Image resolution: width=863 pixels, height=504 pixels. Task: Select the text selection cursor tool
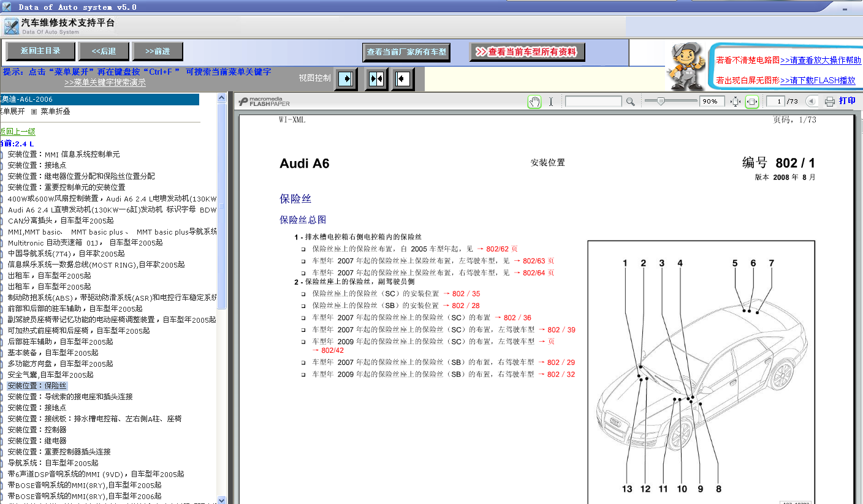pos(551,102)
